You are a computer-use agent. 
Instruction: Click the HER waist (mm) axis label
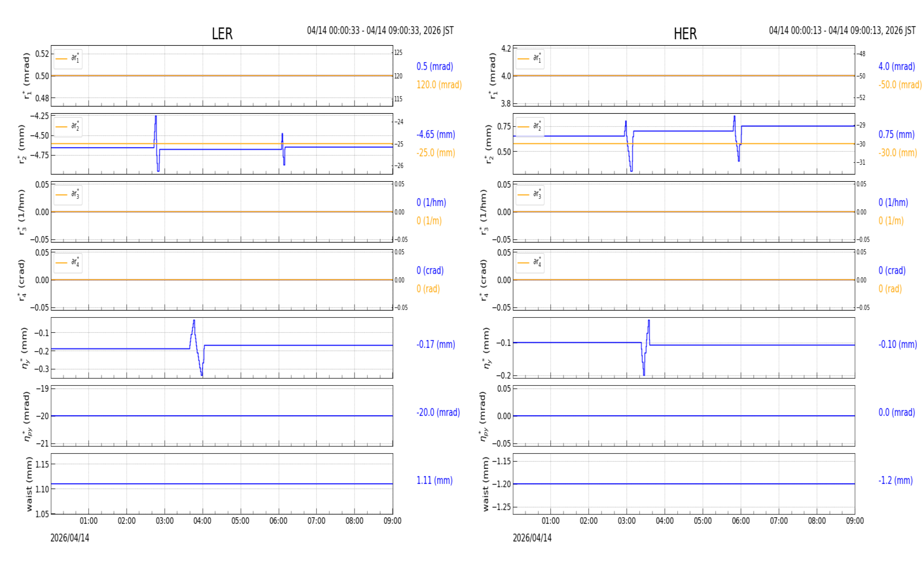click(x=486, y=484)
